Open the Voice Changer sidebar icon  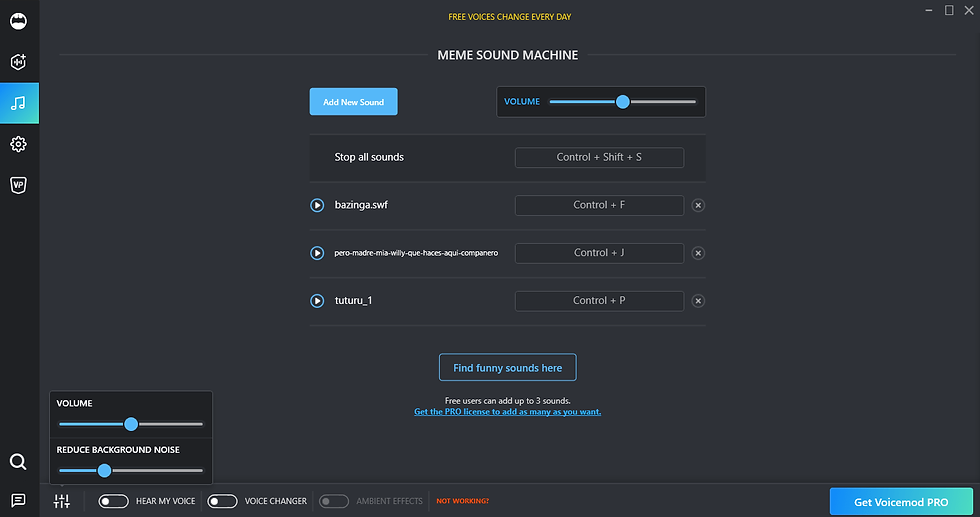click(19, 62)
